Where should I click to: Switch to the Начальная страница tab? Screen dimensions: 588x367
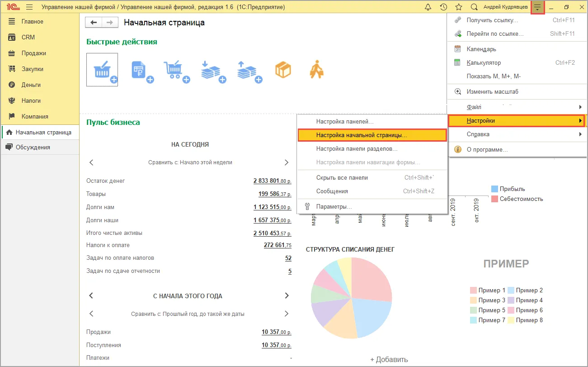[x=40, y=133]
